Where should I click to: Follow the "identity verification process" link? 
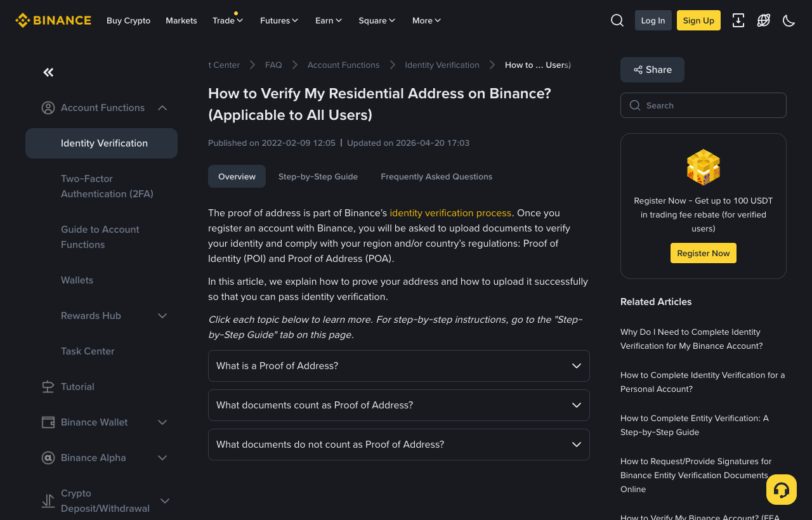pyautogui.click(x=450, y=213)
